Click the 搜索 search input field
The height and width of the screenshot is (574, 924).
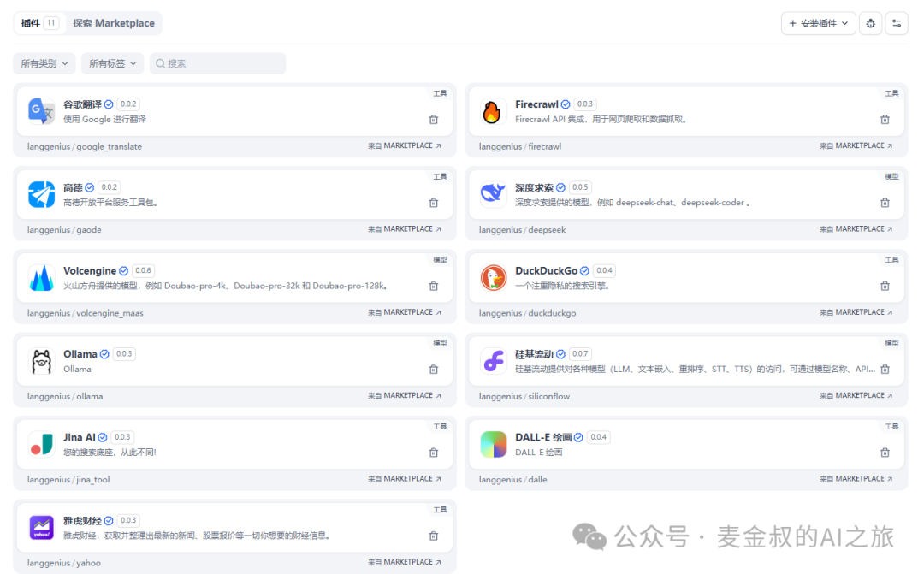point(217,63)
